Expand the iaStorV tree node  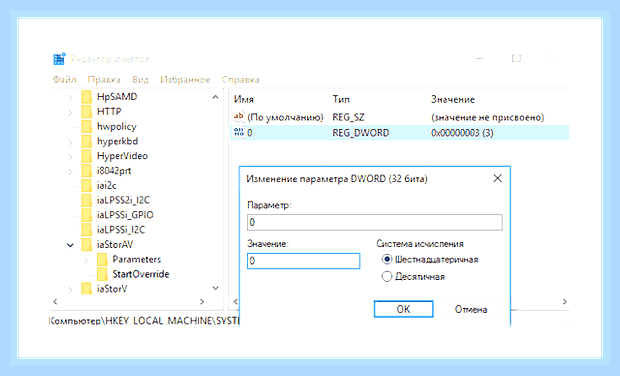[x=70, y=289]
